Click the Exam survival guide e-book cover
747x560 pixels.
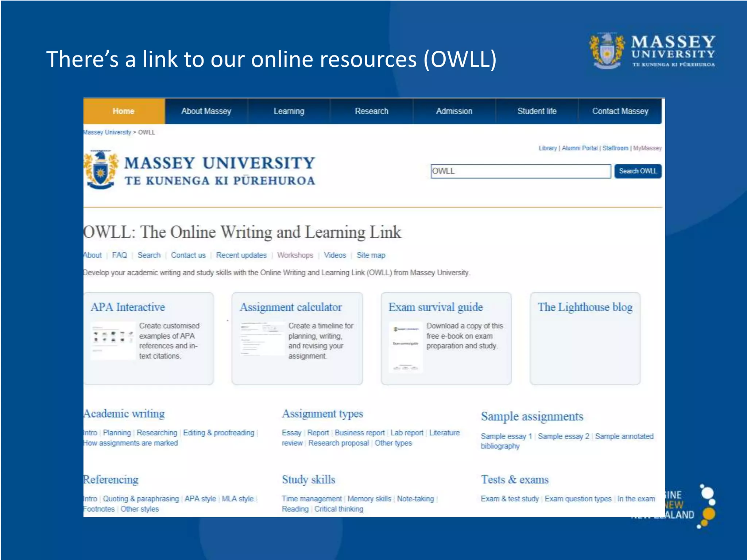tap(406, 347)
